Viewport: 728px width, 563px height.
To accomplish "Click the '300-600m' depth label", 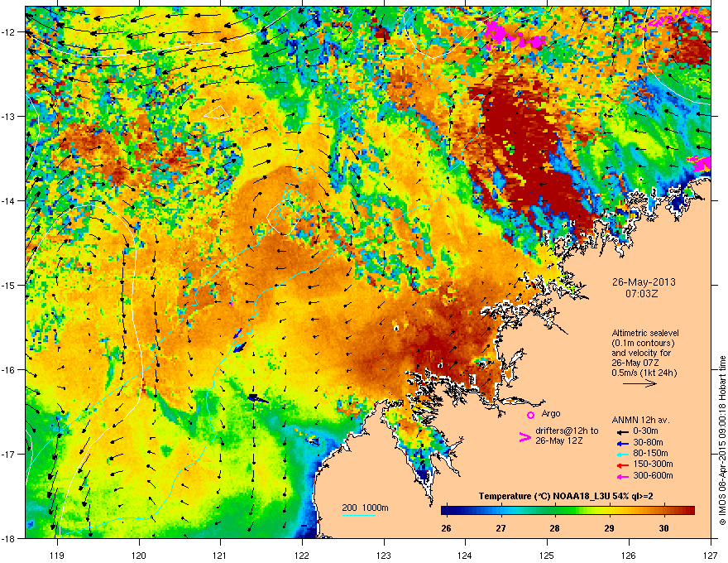I will point(653,475).
